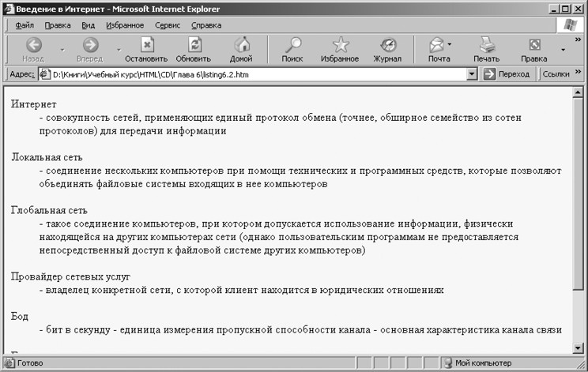The width and height of the screenshot is (588, 372).
Task: Refresh the page using Обновить icon
Action: [x=194, y=46]
